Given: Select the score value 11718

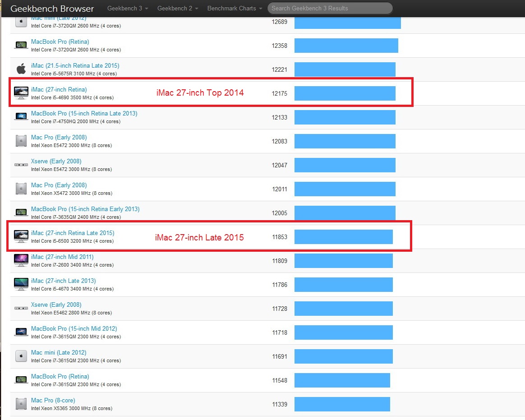Looking at the screenshot, I should coord(280,332).
